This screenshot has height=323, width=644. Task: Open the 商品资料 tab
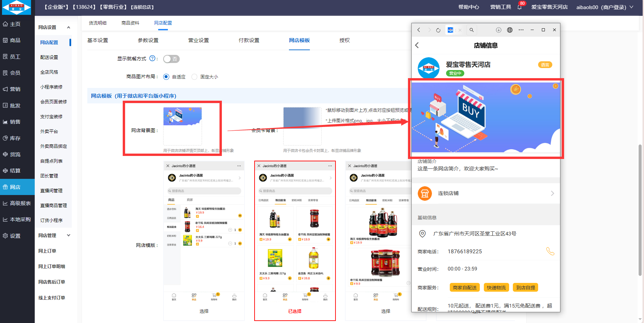click(130, 23)
